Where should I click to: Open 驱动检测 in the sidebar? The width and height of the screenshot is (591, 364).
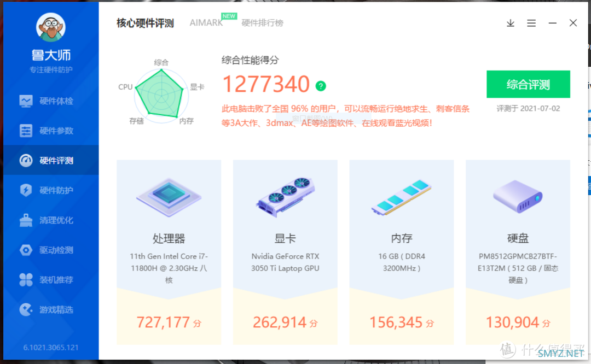tap(51, 250)
